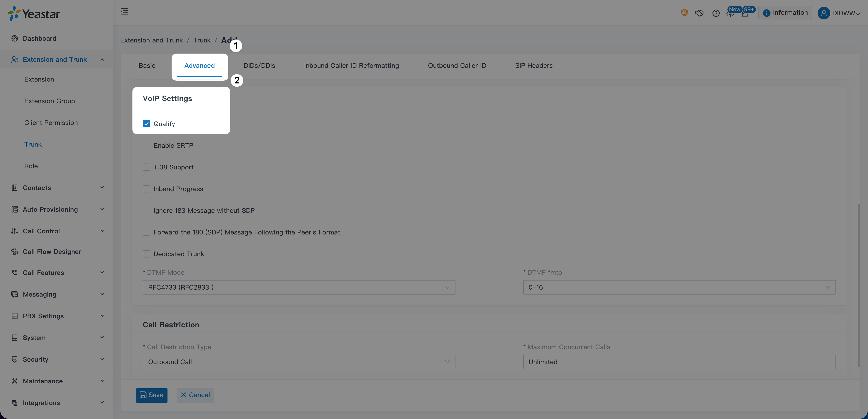Open Call Flow Designer in sidebar

pyautogui.click(x=52, y=252)
